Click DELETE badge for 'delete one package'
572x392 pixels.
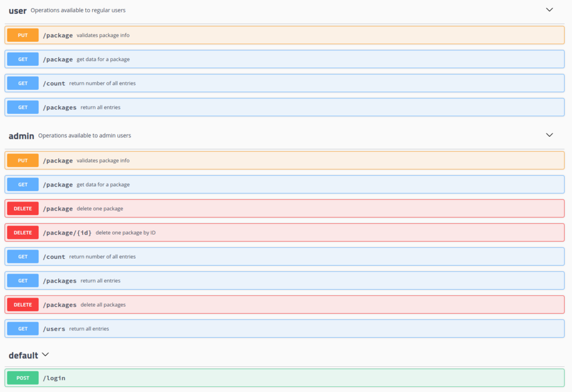[x=22, y=209]
